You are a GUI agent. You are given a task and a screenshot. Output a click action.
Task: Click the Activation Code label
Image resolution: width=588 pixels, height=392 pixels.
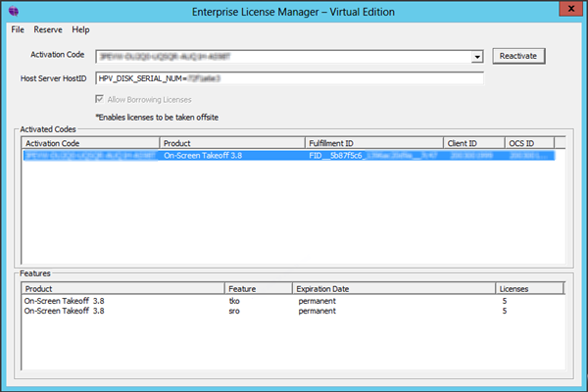click(x=58, y=55)
